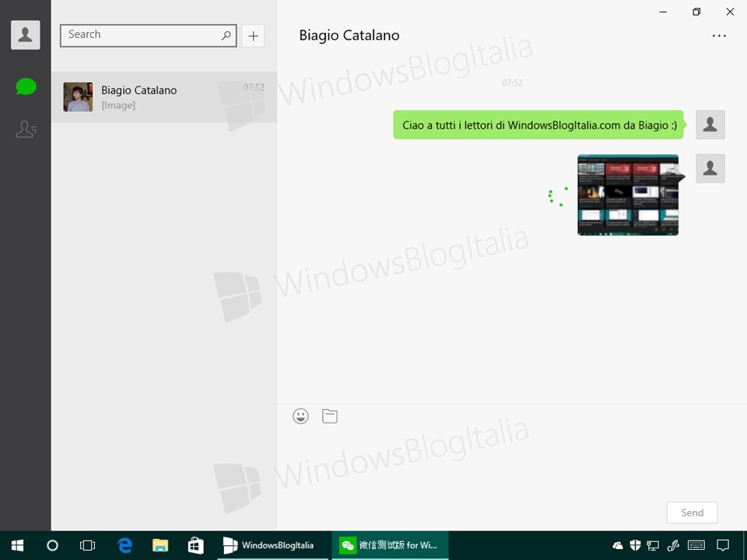Click the [Image] preview text
Screen dimensions: 747x560
(118, 105)
